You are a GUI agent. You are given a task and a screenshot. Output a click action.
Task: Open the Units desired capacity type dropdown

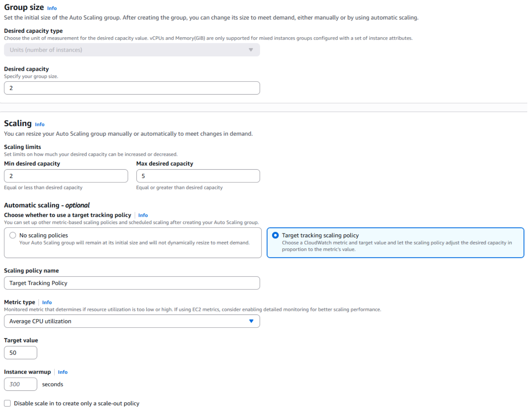132,50
